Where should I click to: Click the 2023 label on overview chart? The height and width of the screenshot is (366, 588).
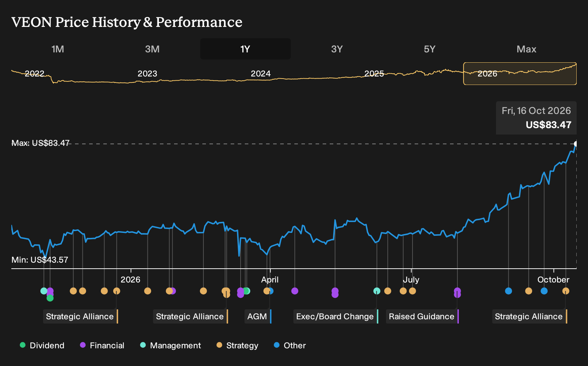(x=147, y=74)
